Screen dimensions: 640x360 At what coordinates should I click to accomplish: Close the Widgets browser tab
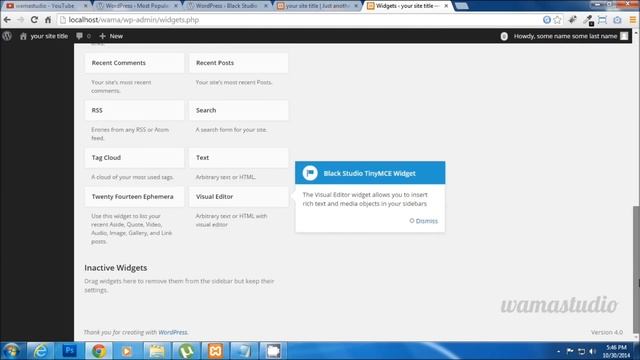point(446,6)
